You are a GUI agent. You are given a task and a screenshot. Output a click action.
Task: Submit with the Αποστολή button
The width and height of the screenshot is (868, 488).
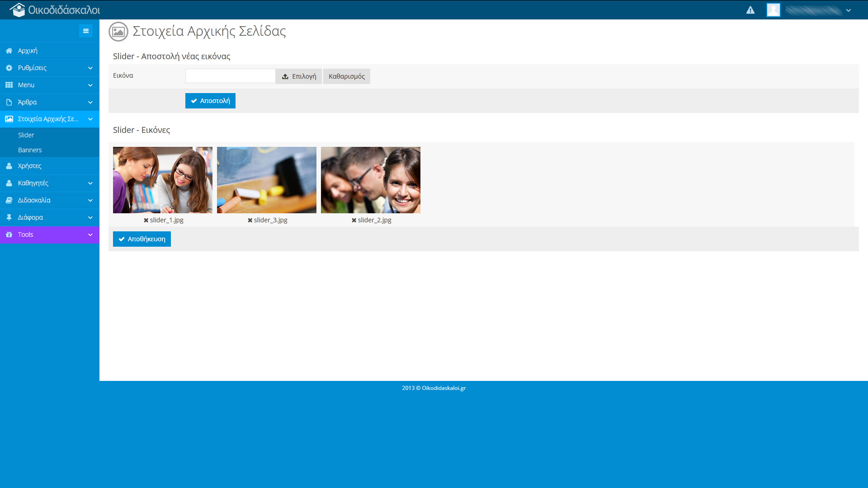(210, 101)
